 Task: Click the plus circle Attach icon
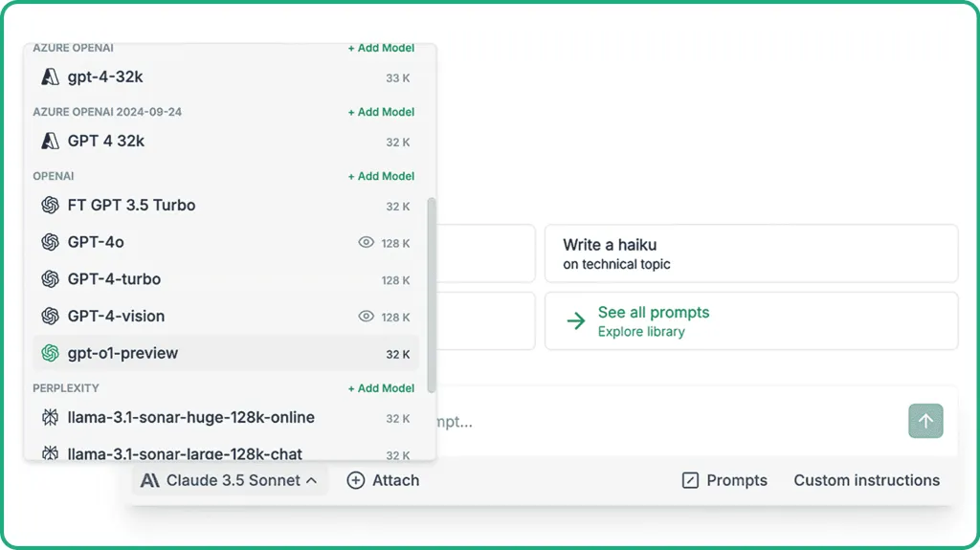[x=356, y=480]
